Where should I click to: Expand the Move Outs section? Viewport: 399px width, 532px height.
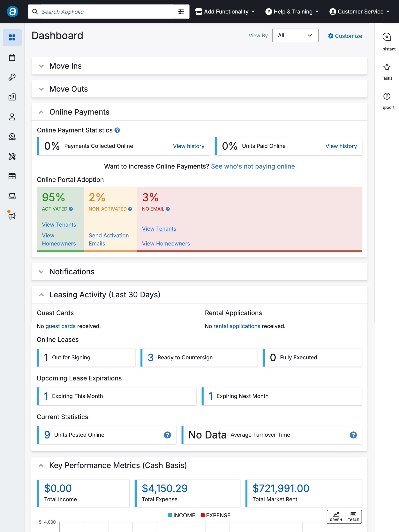pos(41,89)
